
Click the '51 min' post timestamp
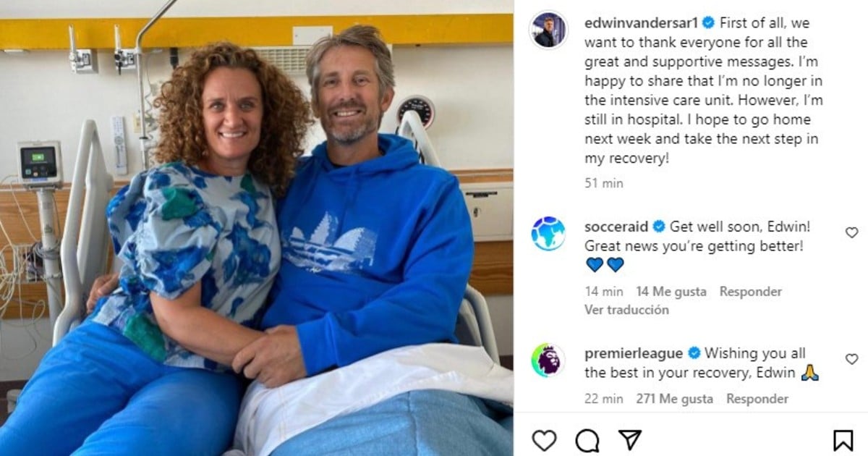click(604, 184)
